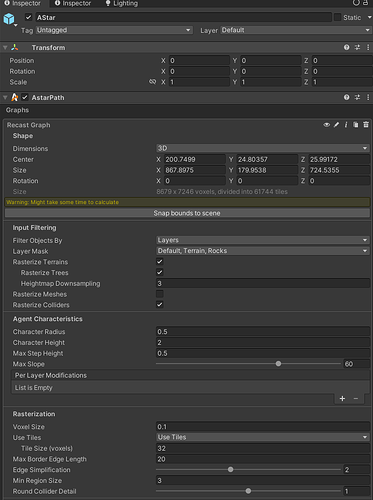Open the Dimensions 3D dropdown
Viewport: 373px width, 500px height.
tap(263, 148)
